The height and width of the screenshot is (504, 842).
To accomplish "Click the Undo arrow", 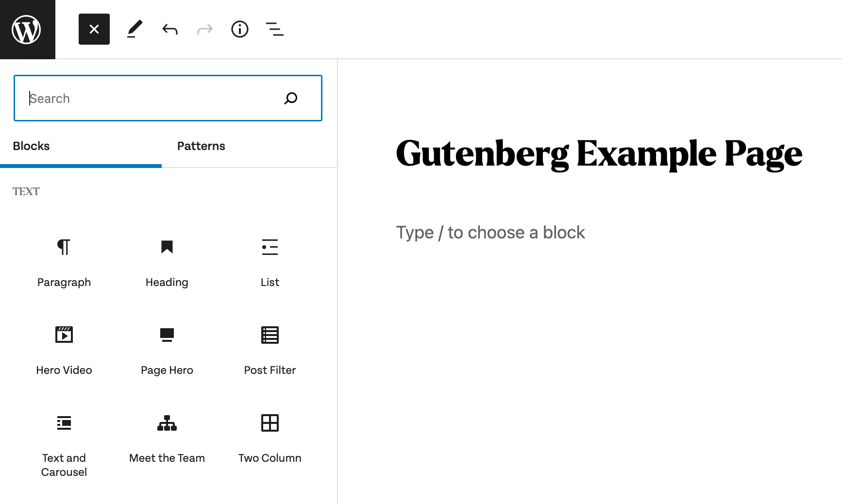I will pos(170,30).
